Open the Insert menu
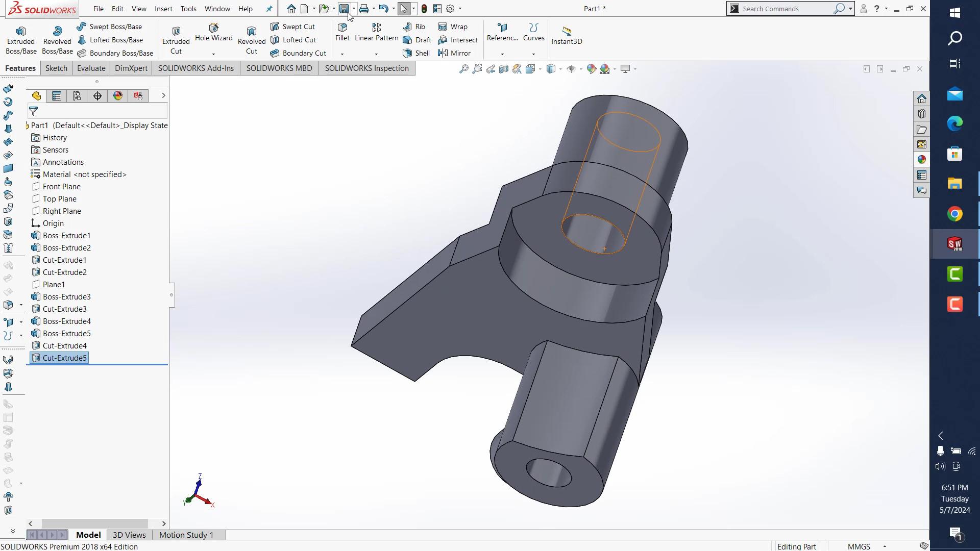 163,9
